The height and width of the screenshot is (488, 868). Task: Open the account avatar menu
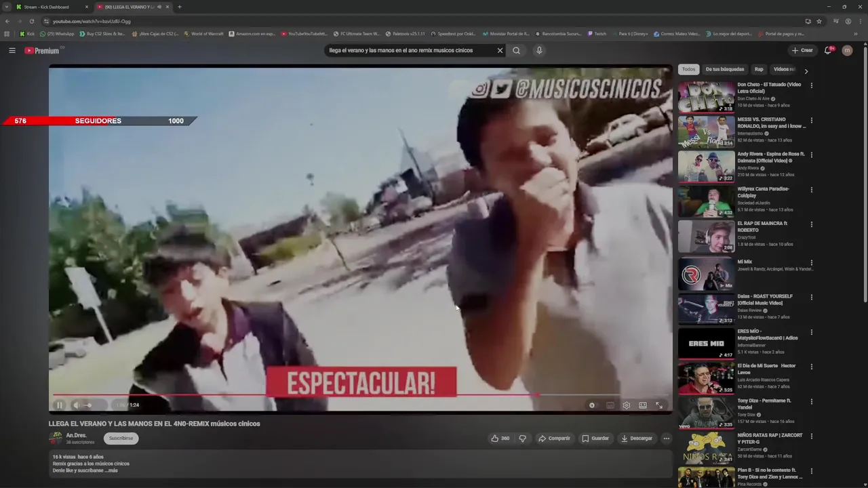point(847,50)
